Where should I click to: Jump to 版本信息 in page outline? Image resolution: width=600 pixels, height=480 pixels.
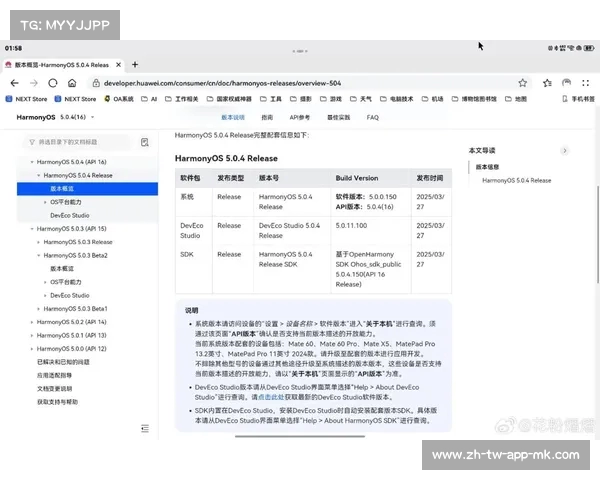point(488,167)
